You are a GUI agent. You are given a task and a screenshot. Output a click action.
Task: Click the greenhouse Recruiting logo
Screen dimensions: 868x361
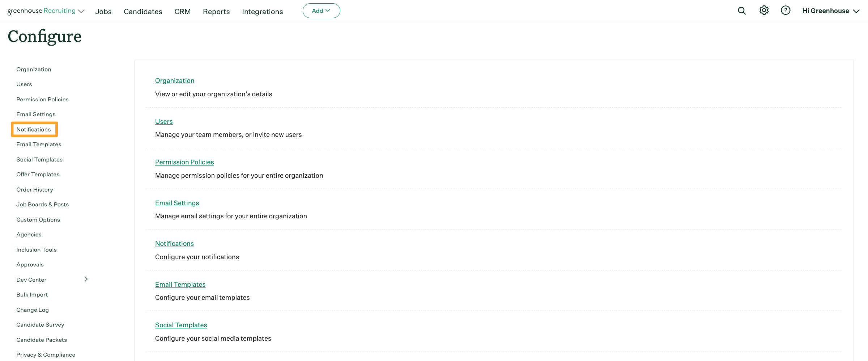click(x=42, y=11)
